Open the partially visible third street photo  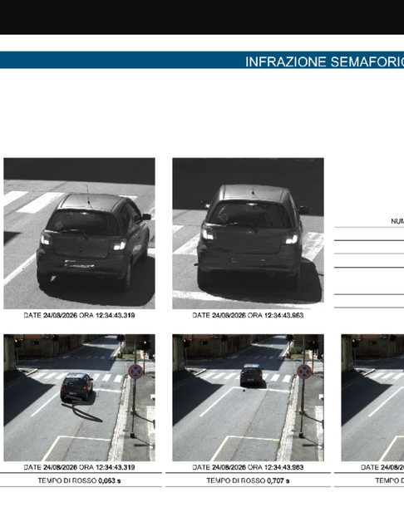(372, 397)
